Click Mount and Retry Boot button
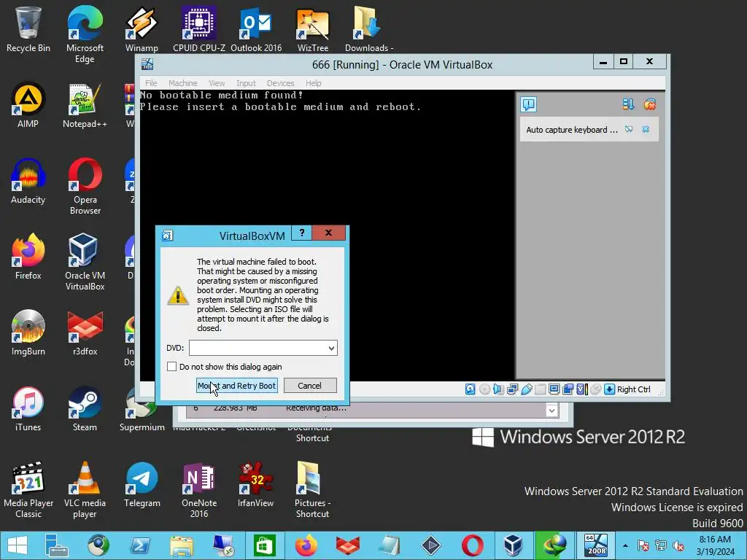 pyautogui.click(x=237, y=386)
